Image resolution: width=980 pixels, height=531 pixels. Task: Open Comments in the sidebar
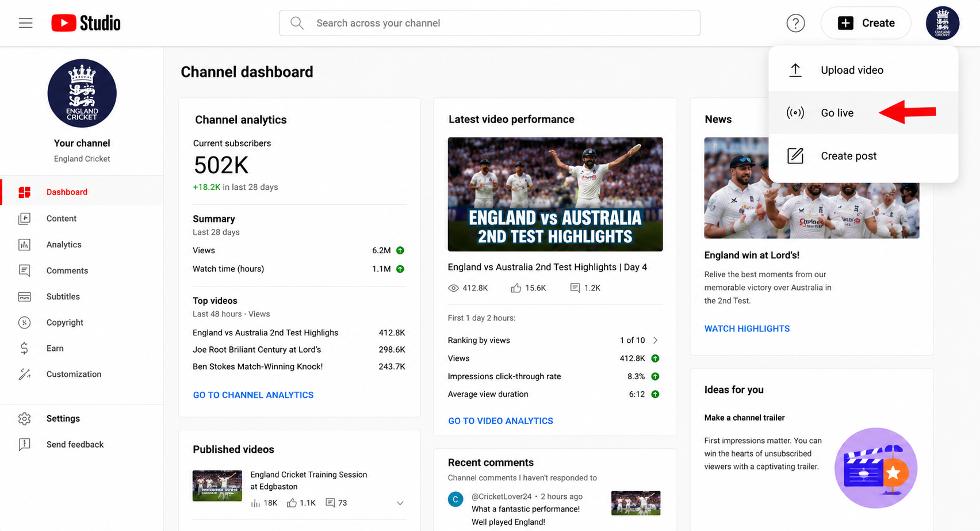point(82,270)
